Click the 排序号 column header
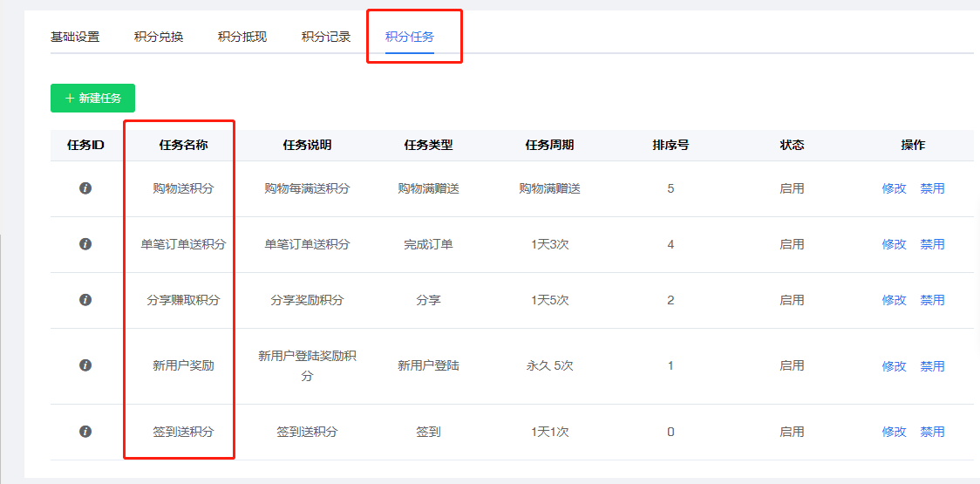This screenshot has width=980, height=484. [670, 145]
